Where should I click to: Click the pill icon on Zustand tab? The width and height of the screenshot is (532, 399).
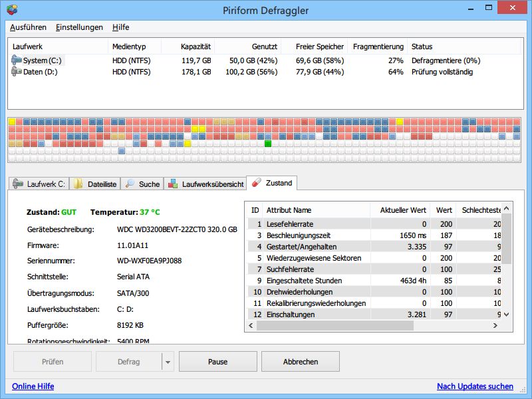[257, 182]
